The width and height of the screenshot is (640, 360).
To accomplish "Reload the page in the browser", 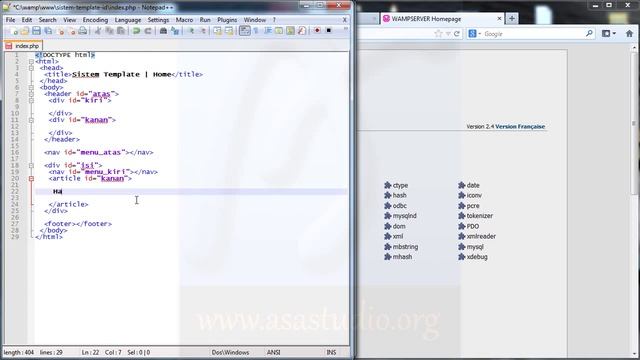I will [x=457, y=34].
